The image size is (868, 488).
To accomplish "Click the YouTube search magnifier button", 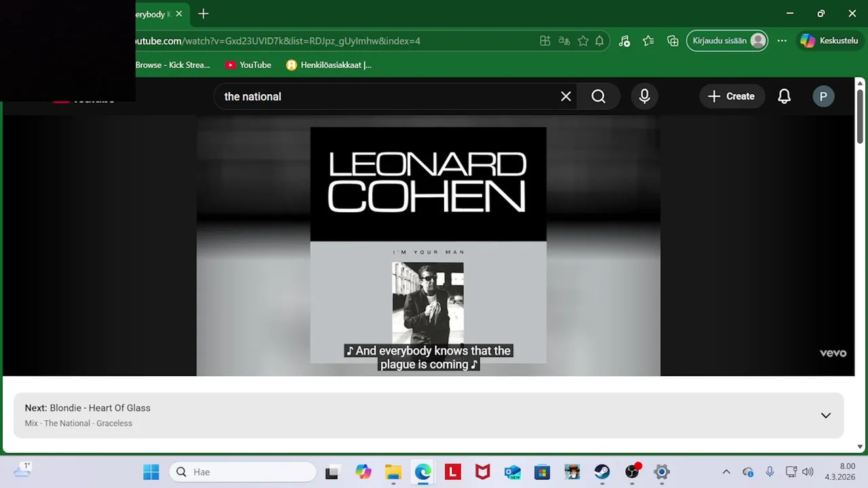I will [x=598, y=96].
